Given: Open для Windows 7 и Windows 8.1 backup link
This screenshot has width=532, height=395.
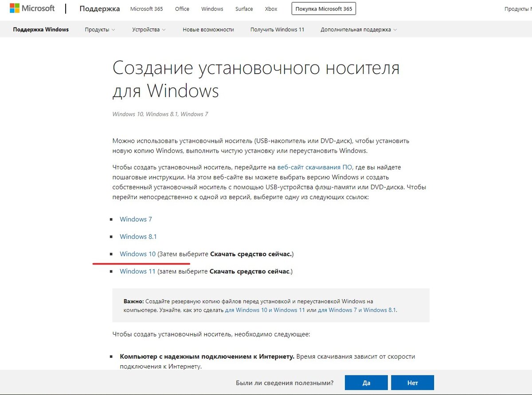Looking at the screenshot, I should [357, 310].
